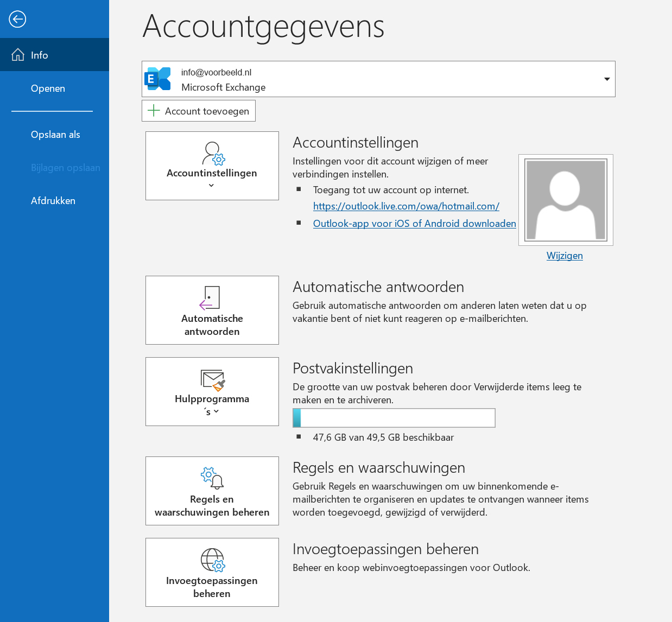Expand the Hulpprogramma's chevron
The image size is (672, 622).
click(216, 411)
